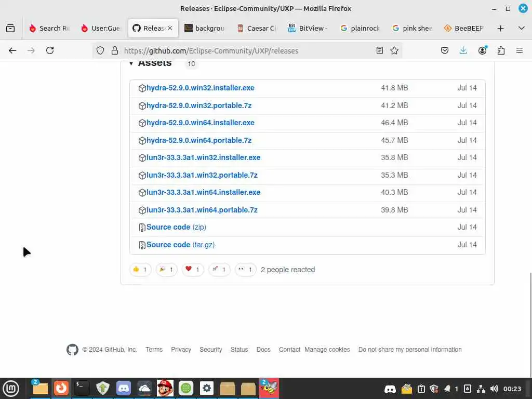
Task: Toggle reader view in address bar
Action: pyautogui.click(x=380, y=50)
